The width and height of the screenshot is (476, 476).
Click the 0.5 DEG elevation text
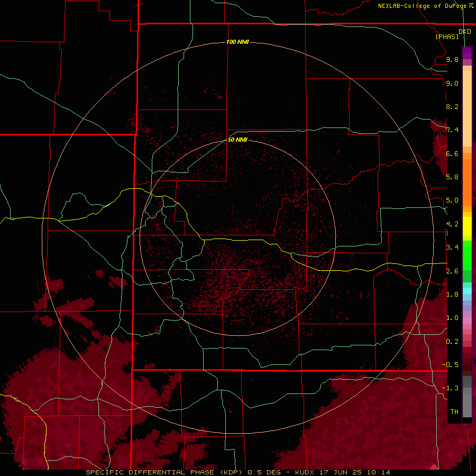coord(264,472)
